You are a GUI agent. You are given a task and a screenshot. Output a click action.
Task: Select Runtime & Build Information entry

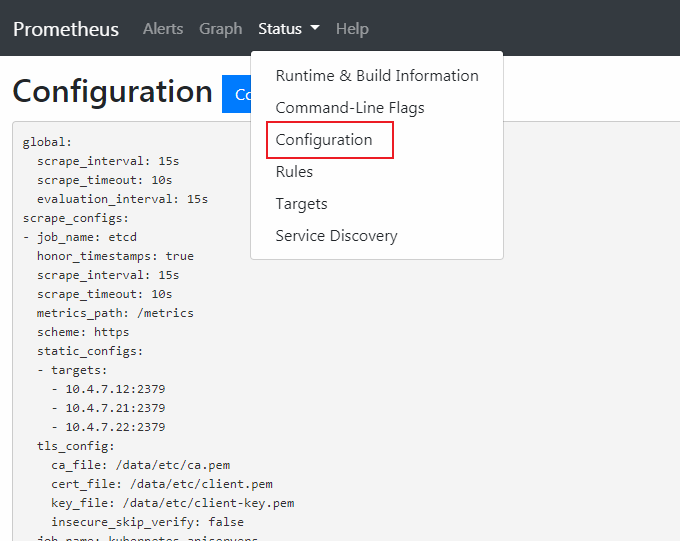pyautogui.click(x=377, y=75)
